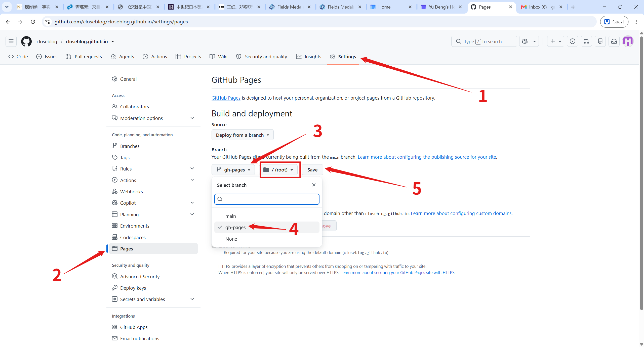Open Security and quality tab
Image resolution: width=644 pixels, height=347 pixels.
262,57
